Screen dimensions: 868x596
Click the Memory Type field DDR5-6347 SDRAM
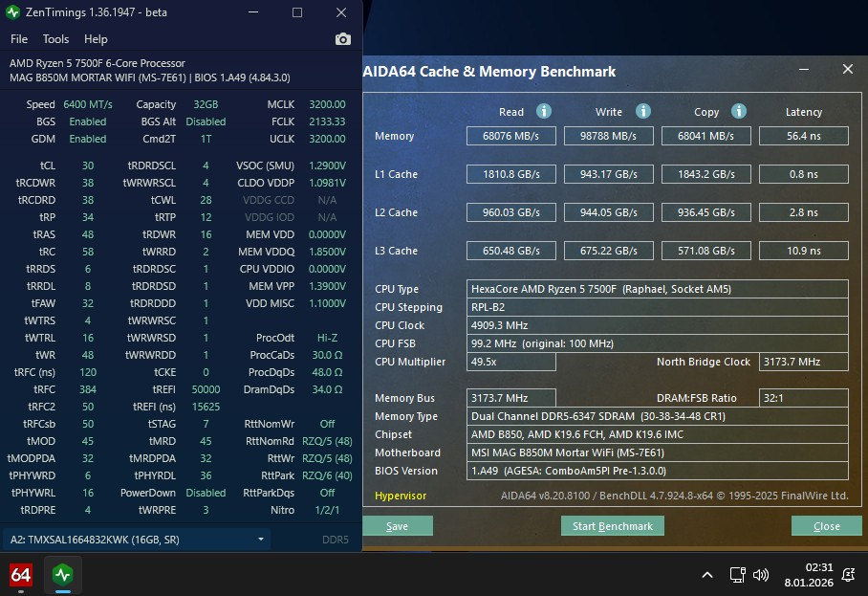(x=657, y=416)
